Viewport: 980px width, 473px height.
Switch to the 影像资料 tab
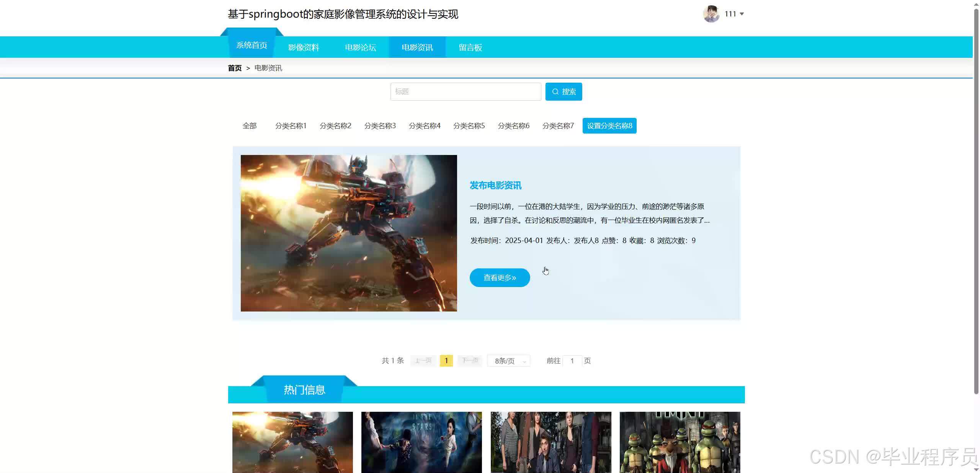pos(303,47)
